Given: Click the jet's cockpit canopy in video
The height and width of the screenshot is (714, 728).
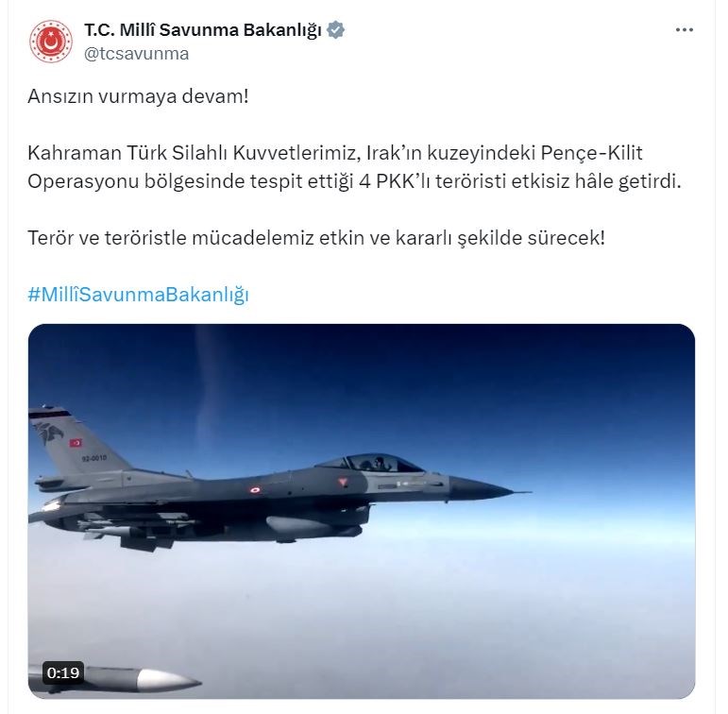Looking at the screenshot, I should point(371,463).
